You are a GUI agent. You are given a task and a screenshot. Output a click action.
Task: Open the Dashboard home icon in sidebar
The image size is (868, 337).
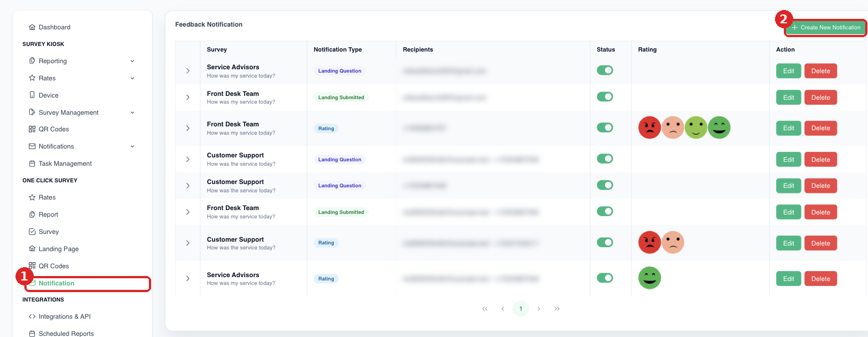point(32,27)
